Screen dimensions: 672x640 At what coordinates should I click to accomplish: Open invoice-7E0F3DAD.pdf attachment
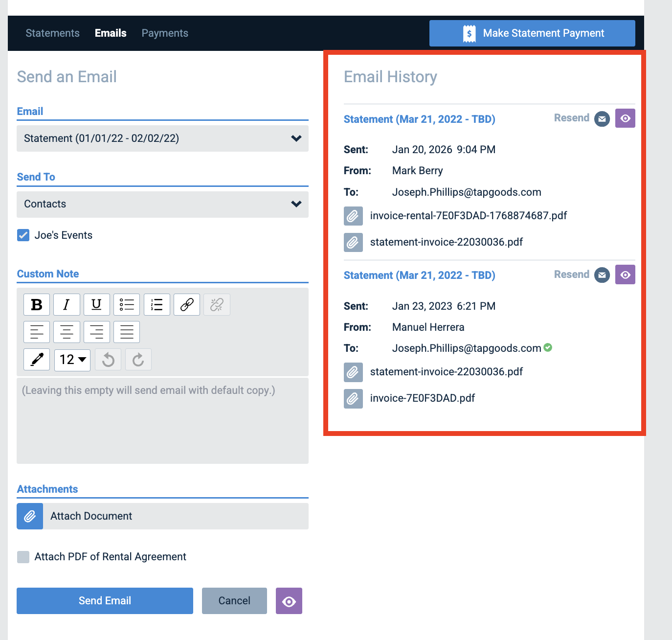(423, 398)
